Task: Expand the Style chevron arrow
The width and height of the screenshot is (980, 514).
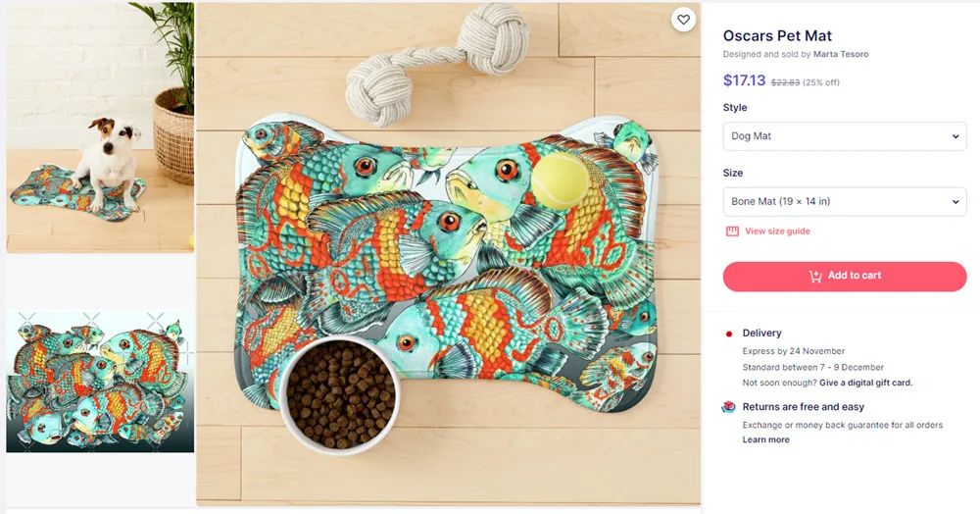Action: [955, 136]
